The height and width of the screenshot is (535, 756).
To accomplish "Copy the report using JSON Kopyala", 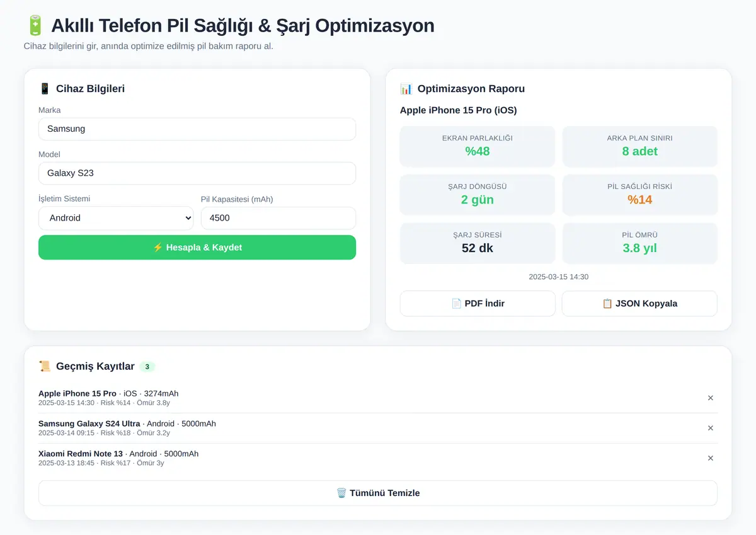I will [x=639, y=304].
